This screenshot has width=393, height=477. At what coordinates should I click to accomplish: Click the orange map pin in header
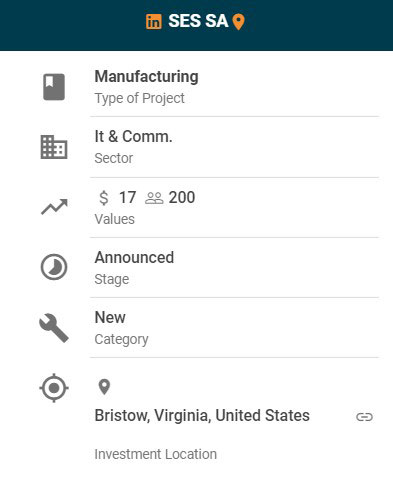tap(238, 22)
